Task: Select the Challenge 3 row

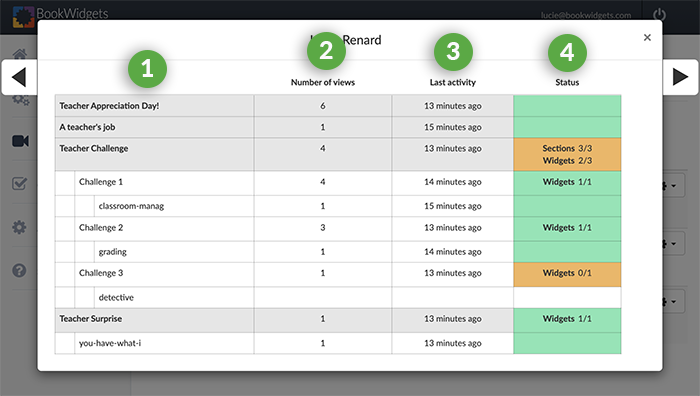Action: click(x=338, y=275)
